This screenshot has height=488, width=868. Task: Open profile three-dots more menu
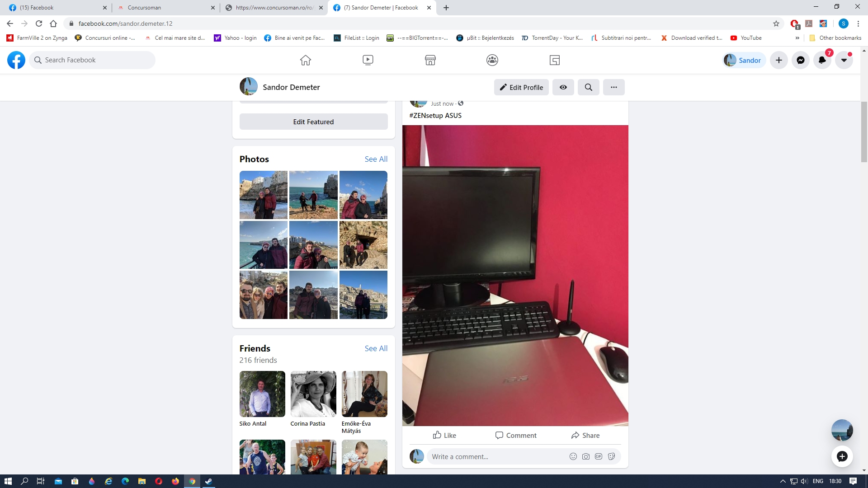pyautogui.click(x=613, y=87)
